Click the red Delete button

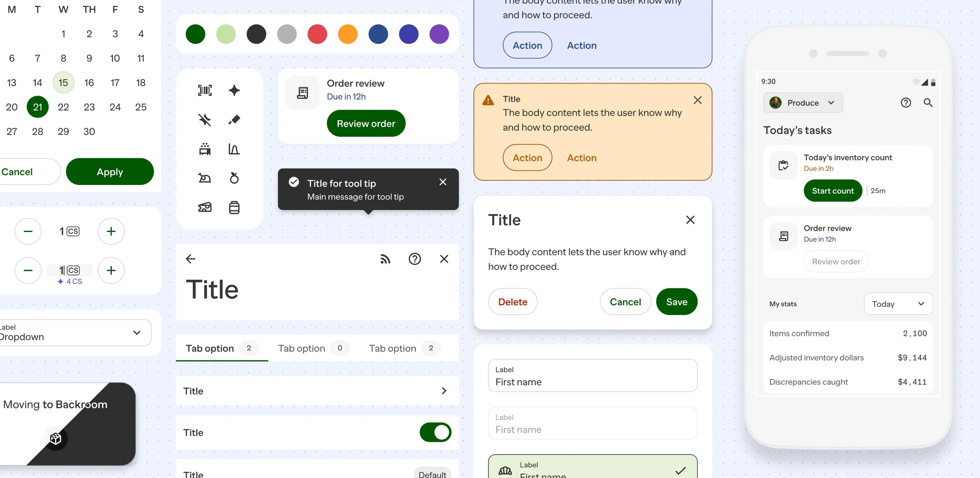click(512, 302)
